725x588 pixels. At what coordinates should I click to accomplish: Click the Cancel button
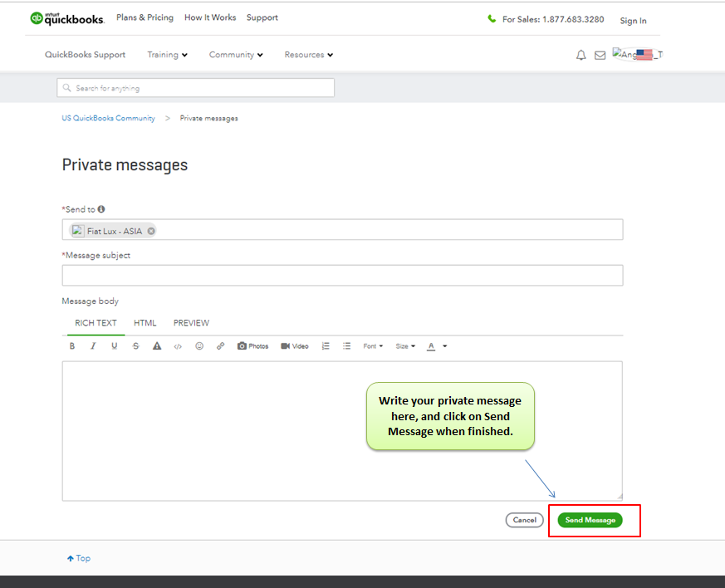tap(524, 520)
